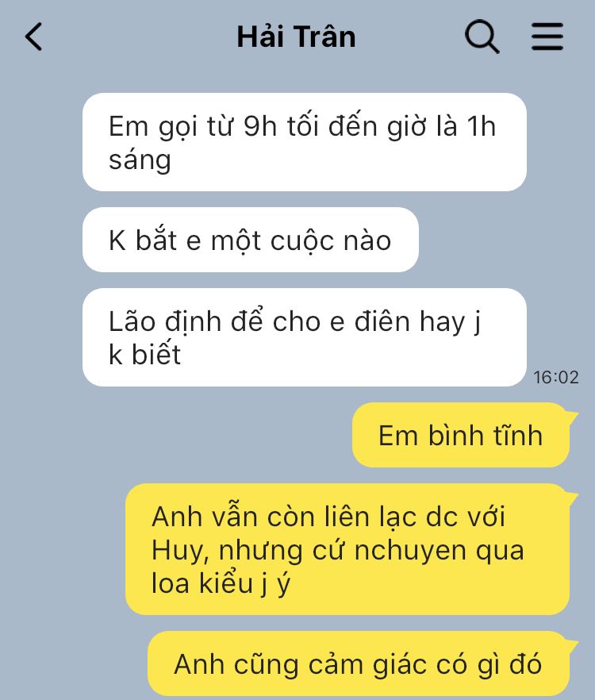Select the 'Anh cũng cảm giác có gì đó' bubble
Viewport: 595px width, 700px height.
(x=359, y=663)
